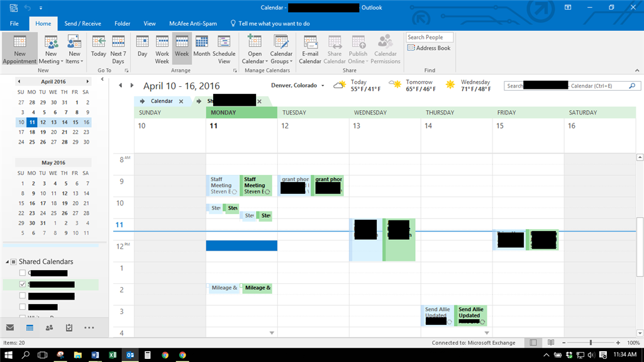Open Mail from navigation bar

click(x=10, y=327)
